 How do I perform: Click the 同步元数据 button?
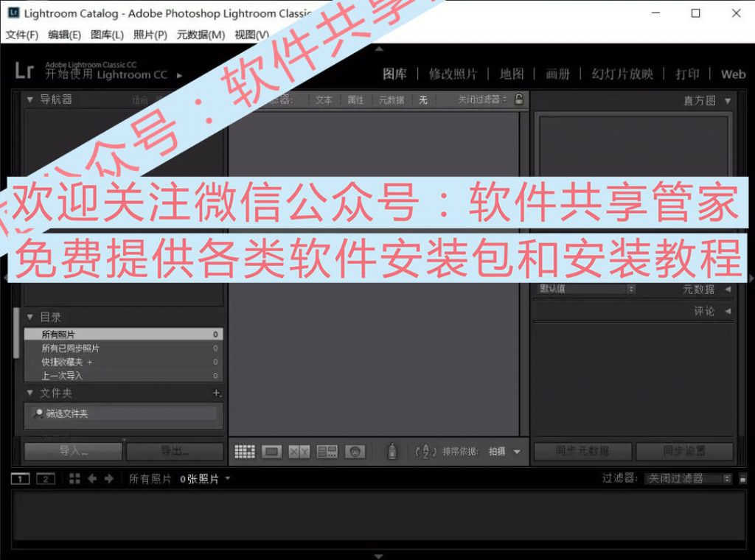pos(582,451)
